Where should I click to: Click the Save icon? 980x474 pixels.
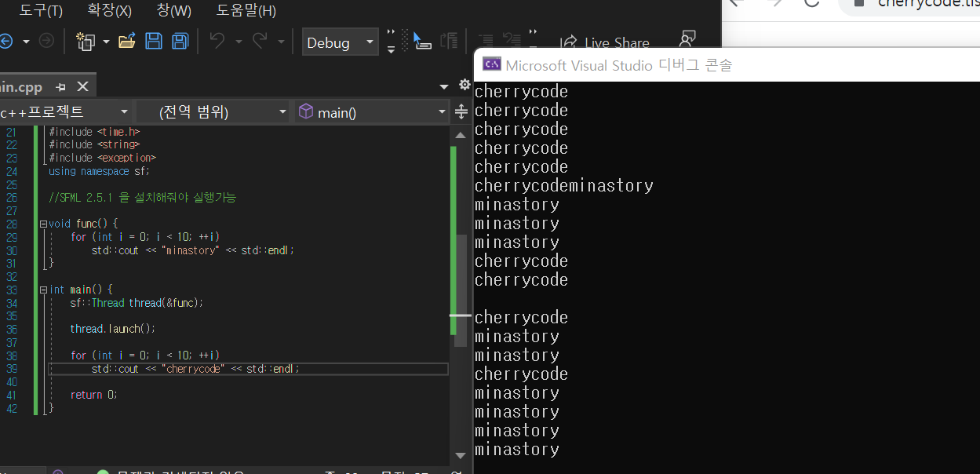[154, 42]
